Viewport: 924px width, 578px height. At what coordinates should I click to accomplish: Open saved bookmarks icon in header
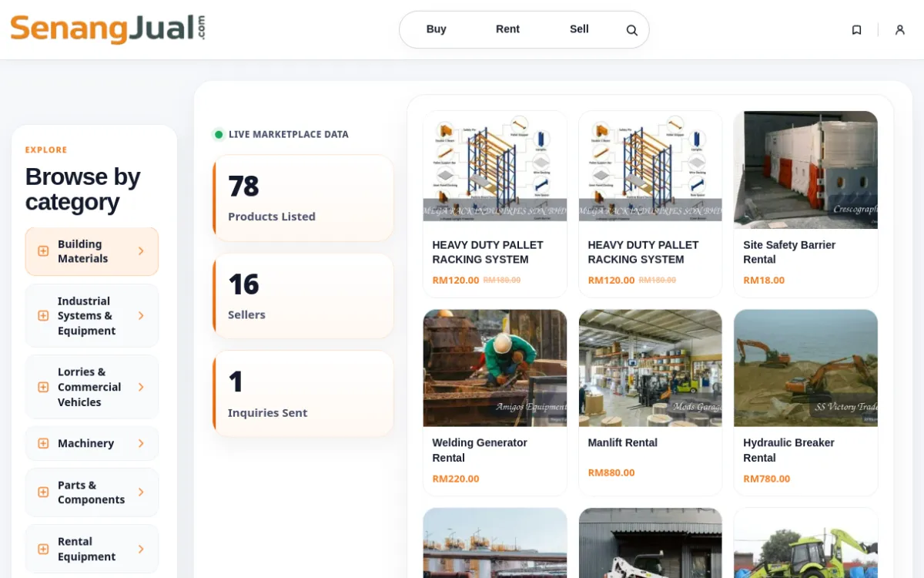pyautogui.click(x=856, y=30)
